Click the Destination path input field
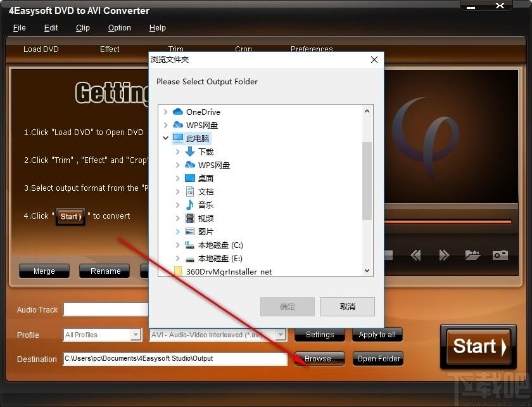 [x=175, y=358]
